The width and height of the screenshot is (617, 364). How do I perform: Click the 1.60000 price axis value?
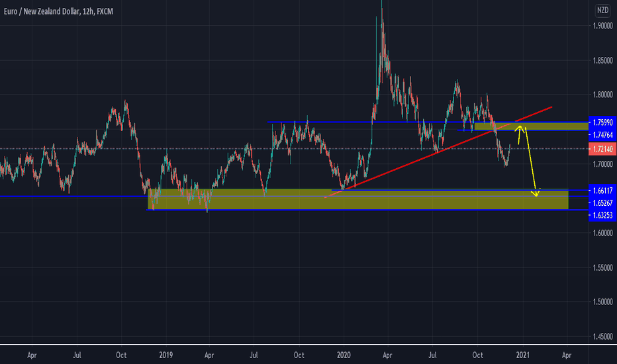pos(603,233)
